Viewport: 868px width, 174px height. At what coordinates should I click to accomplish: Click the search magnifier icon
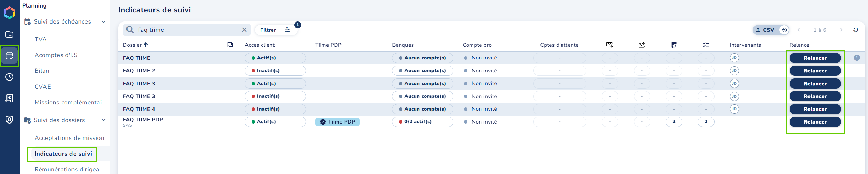click(x=130, y=30)
